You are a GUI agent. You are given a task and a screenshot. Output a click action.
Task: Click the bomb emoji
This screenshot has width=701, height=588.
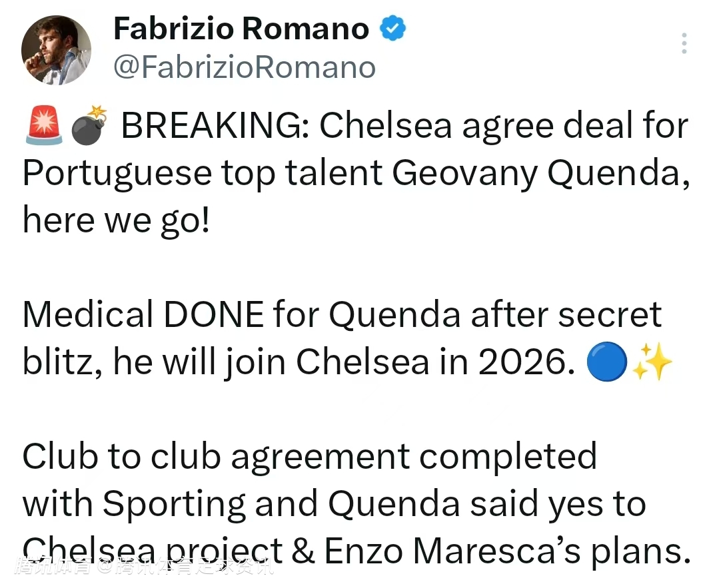point(88,127)
